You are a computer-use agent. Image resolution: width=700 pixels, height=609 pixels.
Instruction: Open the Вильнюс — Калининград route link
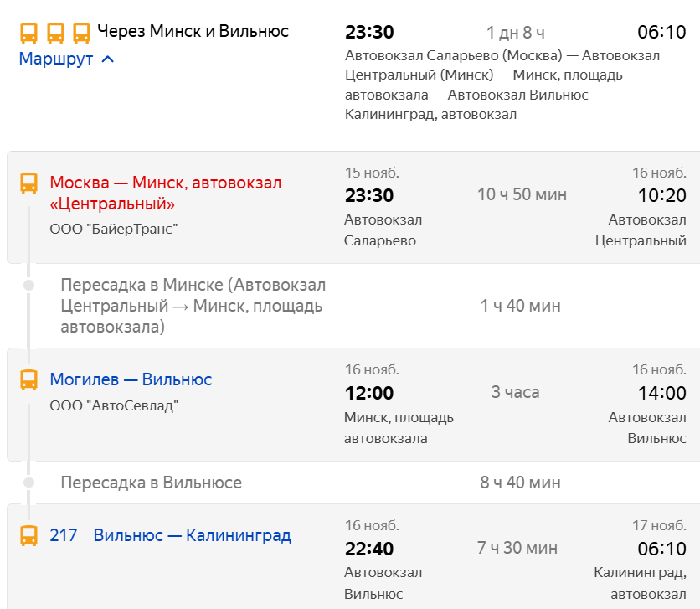click(192, 535)
